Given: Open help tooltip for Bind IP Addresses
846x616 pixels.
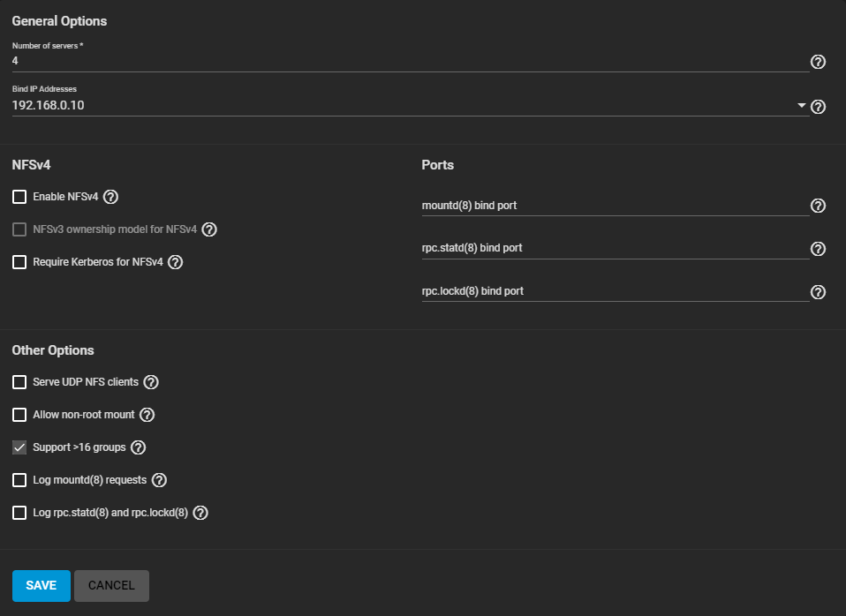Looking at the screenshot, I should point(818,107).
